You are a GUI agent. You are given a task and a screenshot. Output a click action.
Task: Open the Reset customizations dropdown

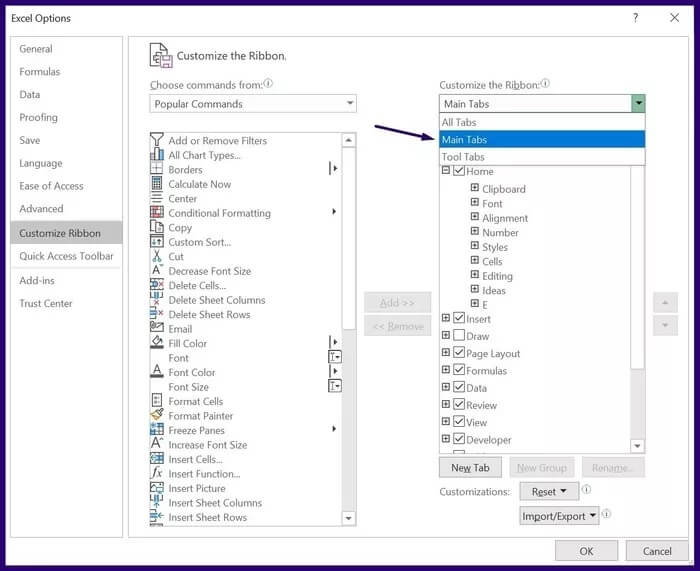[x=549, y=492]
